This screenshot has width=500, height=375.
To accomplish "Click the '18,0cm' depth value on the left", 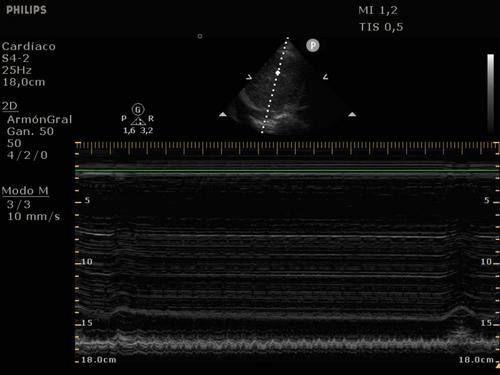I will (x=24, y=82).
